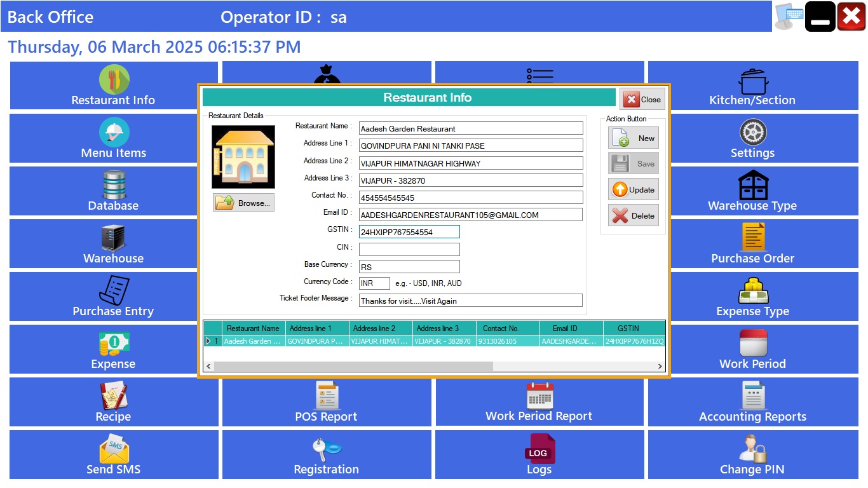Screen dimensions: 868x488
Task: Click the Delete action button
Action: [x=633, y=215]
